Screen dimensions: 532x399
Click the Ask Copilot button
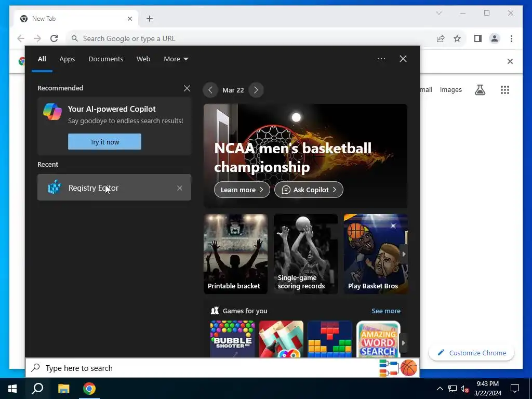[x=309, y=190]
